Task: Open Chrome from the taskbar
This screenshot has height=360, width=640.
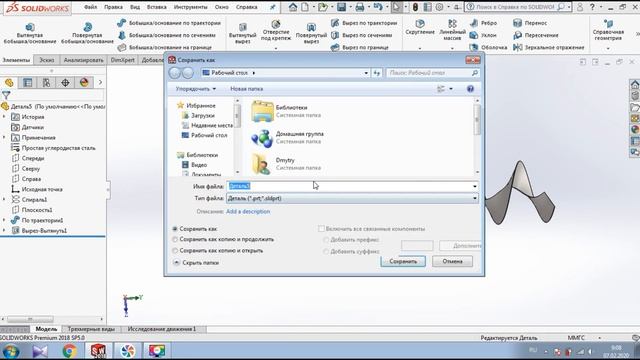Action: point(69,351)
